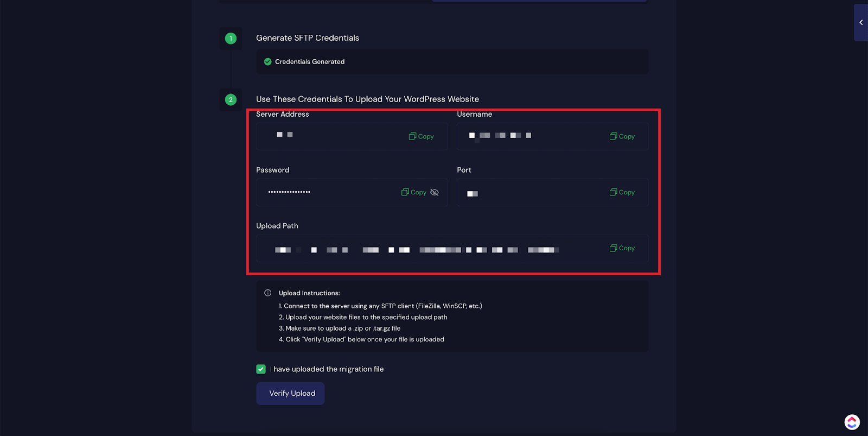Image resolution: width=868 pixels, height=436 pixels.
Task: Open the chat widget icon
Action: point(852,421)
